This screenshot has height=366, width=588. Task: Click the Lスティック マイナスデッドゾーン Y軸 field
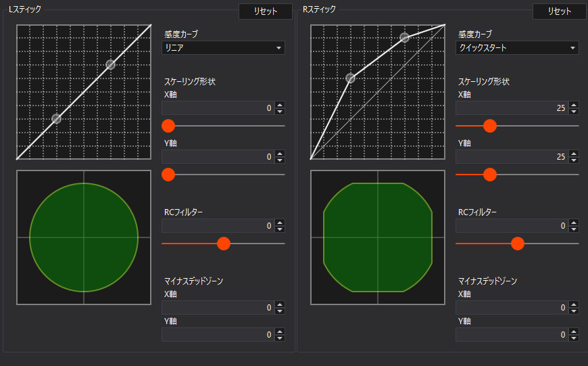[x=218, y=334]
